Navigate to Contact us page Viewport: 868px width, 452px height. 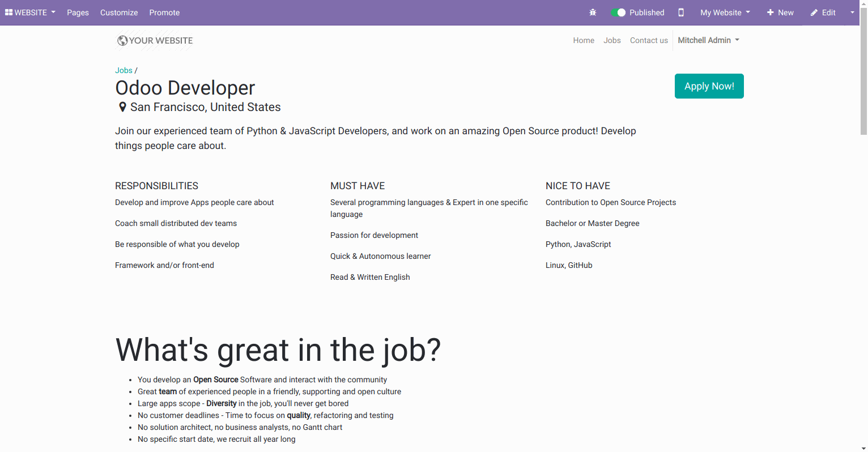[x=648, y=40]
